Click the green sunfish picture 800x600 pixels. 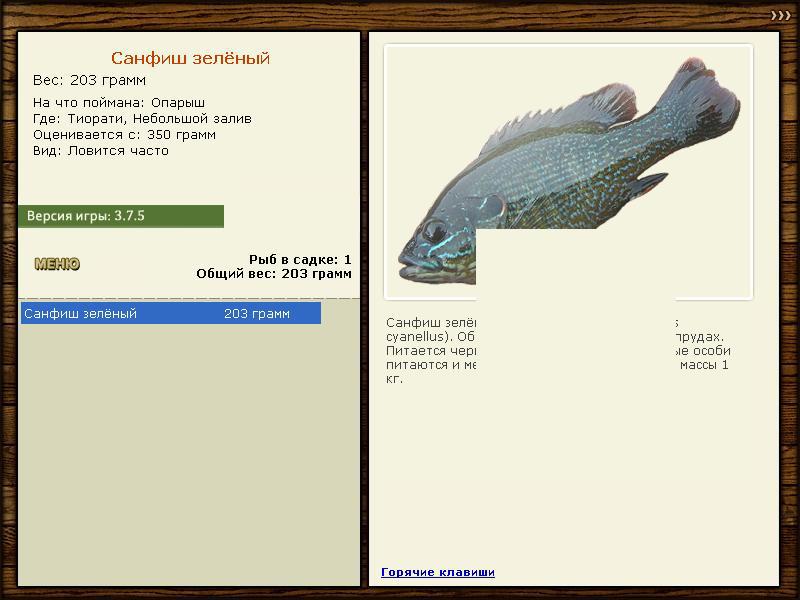[x=568, y=172]
